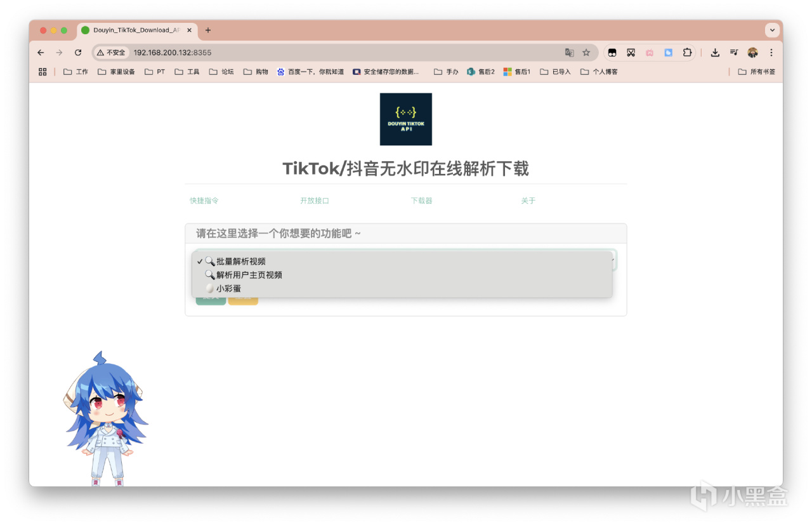Open the 手办 bookmark folder
This screenshot has width=812, height=525.
pyautogui.click(x=446, y=72)
